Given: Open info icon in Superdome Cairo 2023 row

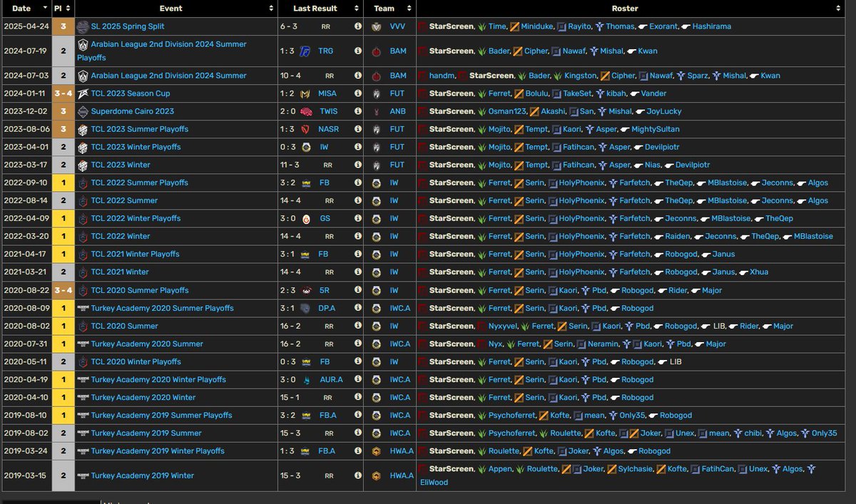Looking at the screenshot, I should tap(357, 111).
